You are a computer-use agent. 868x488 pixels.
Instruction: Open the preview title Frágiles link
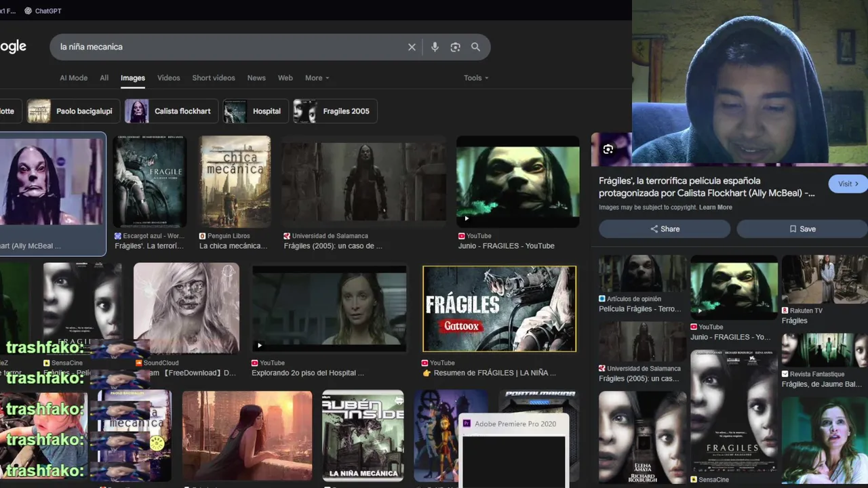[x=707, y=187]
